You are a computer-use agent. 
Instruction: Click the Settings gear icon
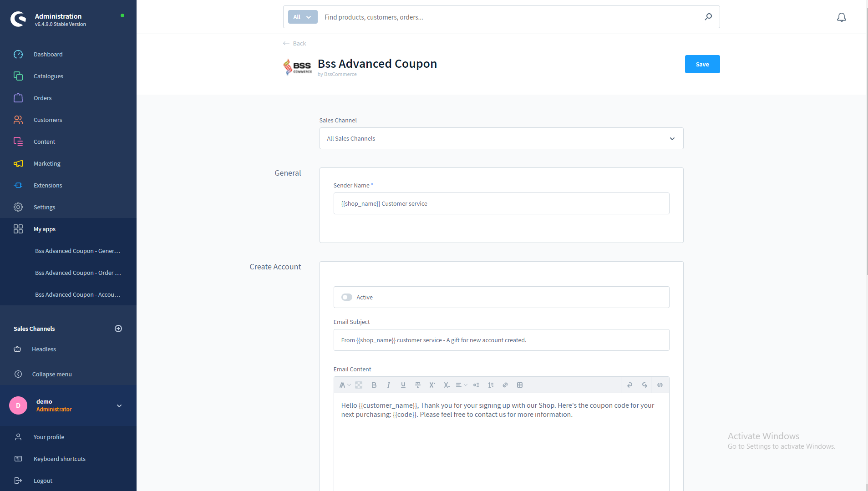pyautogui.click(x=18, y=207)
